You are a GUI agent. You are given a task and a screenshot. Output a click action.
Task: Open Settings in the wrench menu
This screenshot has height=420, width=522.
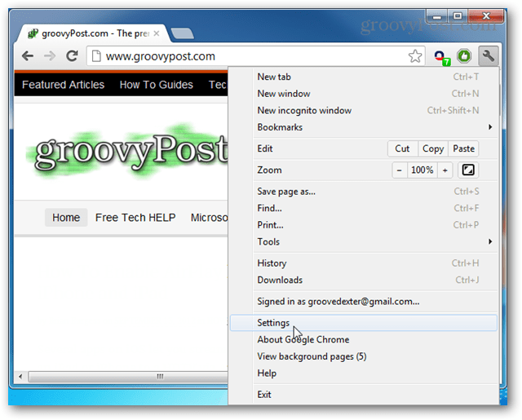pos(363,323)
